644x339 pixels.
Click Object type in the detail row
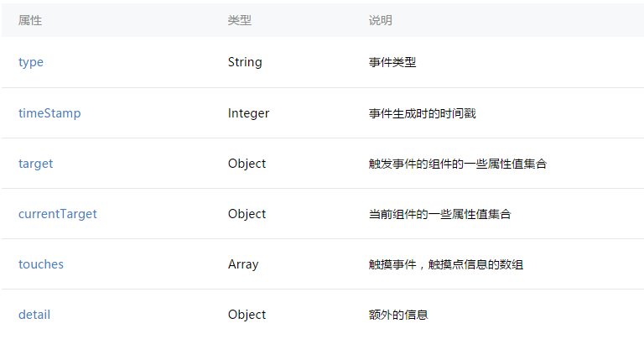(x=247, y=315)
